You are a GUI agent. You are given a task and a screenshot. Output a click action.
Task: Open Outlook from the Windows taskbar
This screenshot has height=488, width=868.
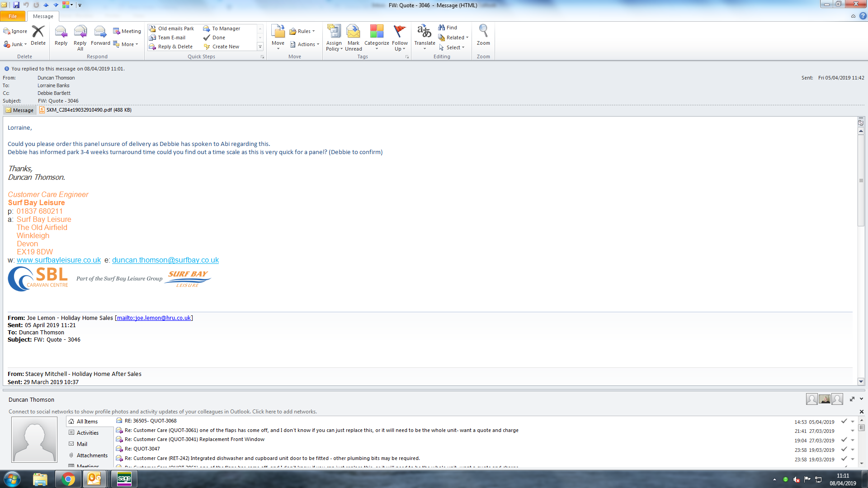[x=94, y=479]
